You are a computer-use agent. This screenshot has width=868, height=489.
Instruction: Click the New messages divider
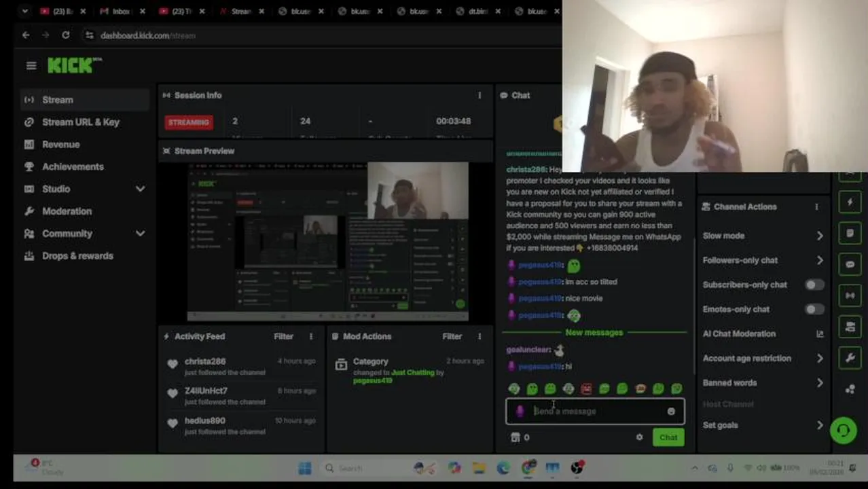[x=594, y=333]
